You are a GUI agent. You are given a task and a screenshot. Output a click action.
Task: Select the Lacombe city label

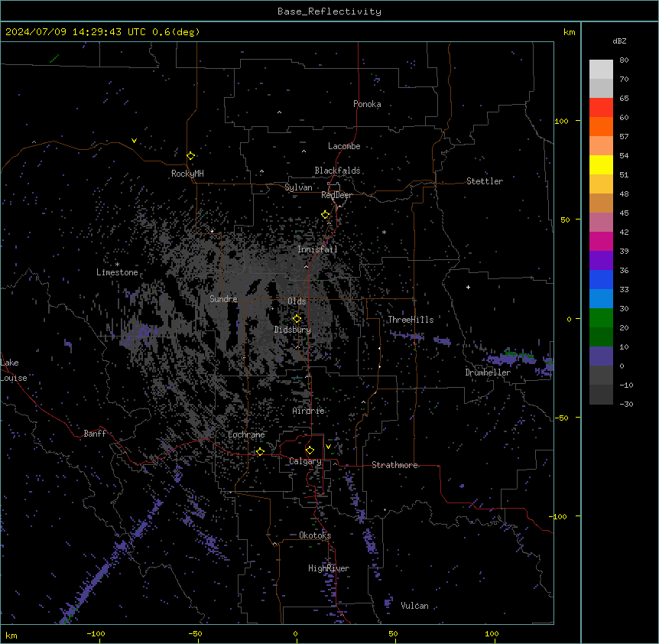[344, 146]
